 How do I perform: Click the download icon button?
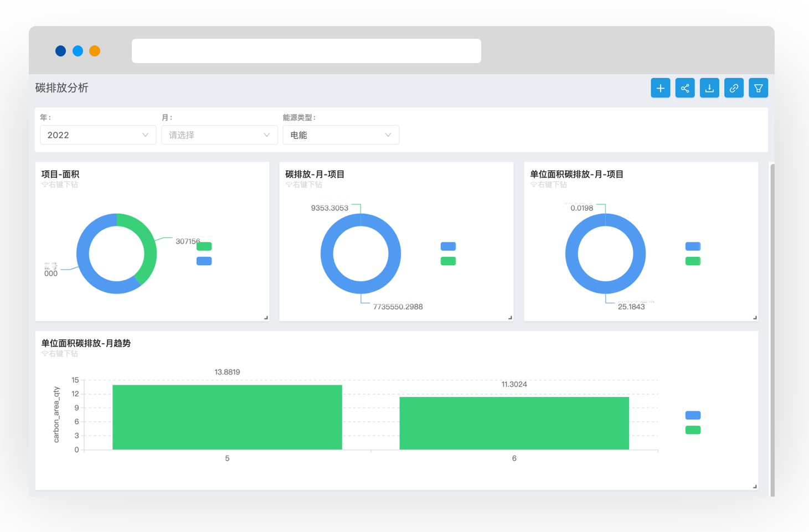tap(709, 88)
